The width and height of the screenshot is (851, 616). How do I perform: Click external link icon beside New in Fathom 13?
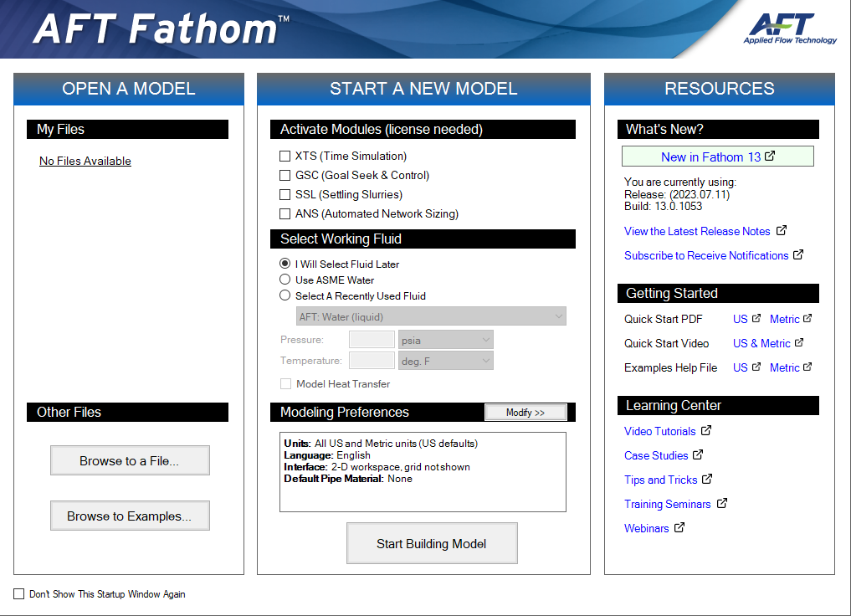pos(770,157)
